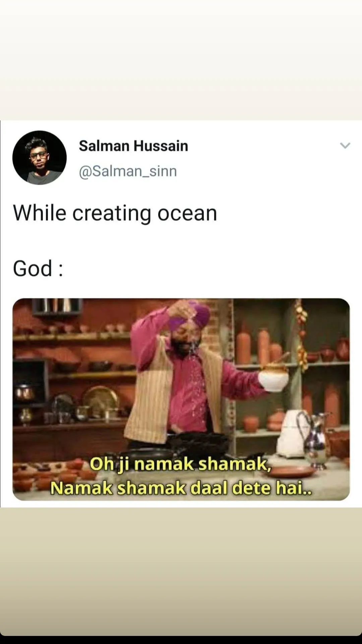Tap the black bar at screen bottom
Image resolution: width=362 pixels, height=644 pixels.
pyautogui.click(x=181, y=640)
